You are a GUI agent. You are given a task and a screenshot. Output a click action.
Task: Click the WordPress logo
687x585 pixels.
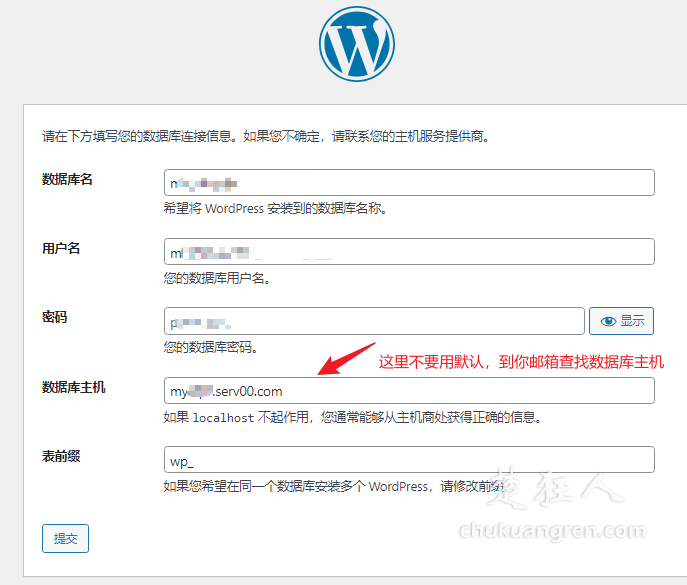tap(357, 44)
